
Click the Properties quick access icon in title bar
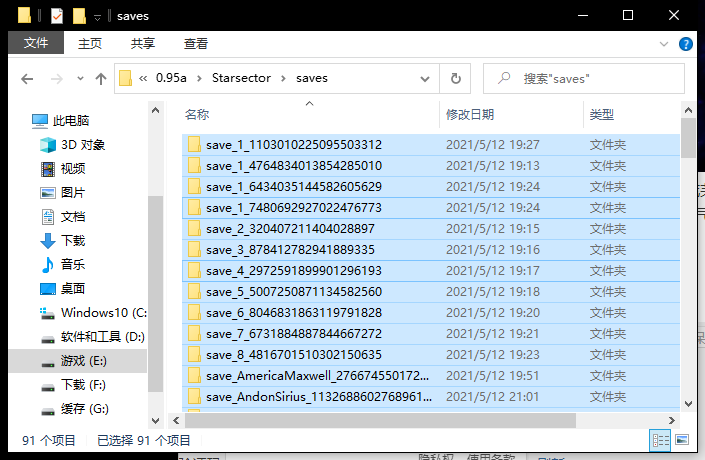click(57, 16)
